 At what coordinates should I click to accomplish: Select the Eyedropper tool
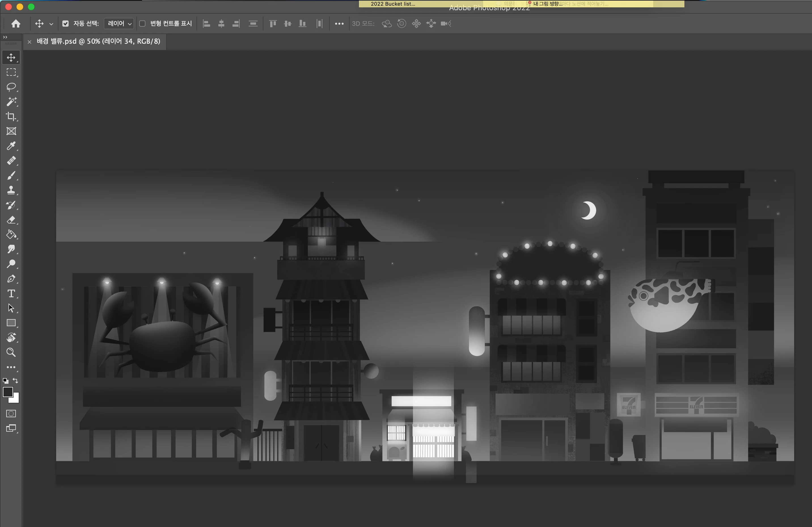[x=11, y=146]
